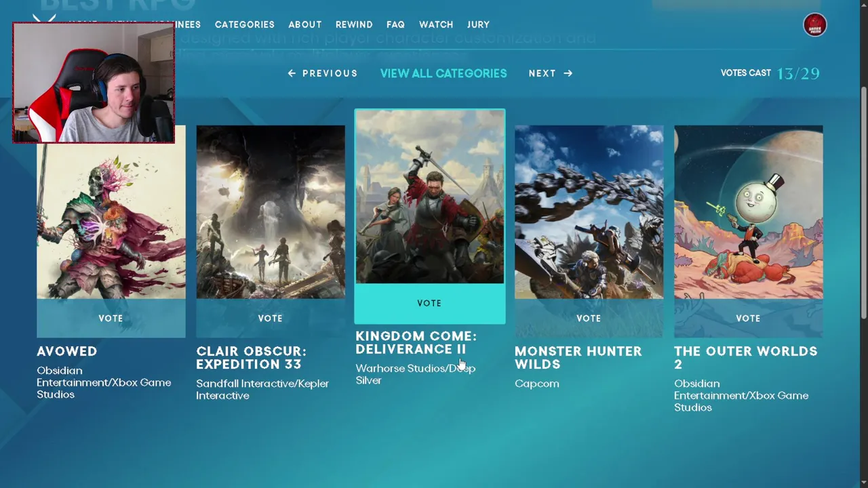Click the streamer webcam overlay
The height and width of the screenshot is (488, 868).
click(x=94, y=83)
